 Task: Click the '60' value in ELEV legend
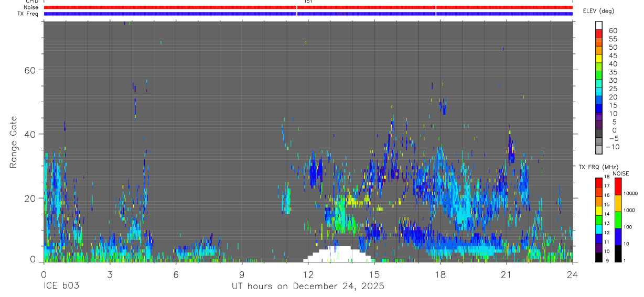pos(613,31)
